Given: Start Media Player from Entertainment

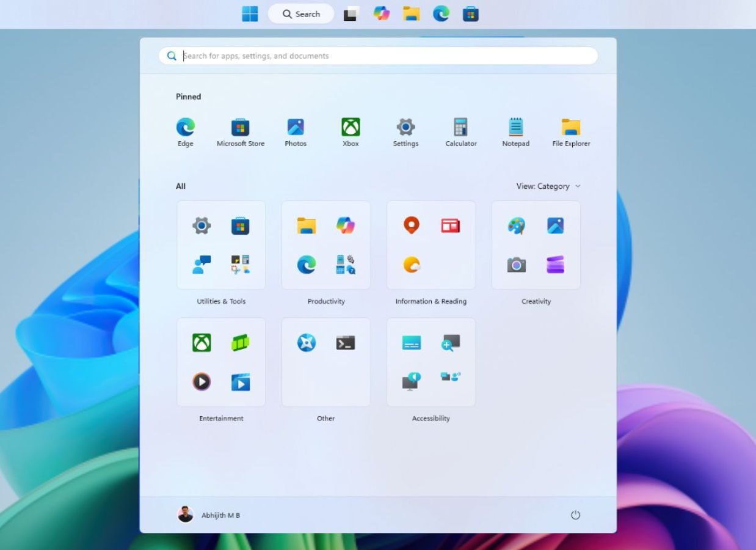Looking at the screenshot, I should tap(200, 382).
